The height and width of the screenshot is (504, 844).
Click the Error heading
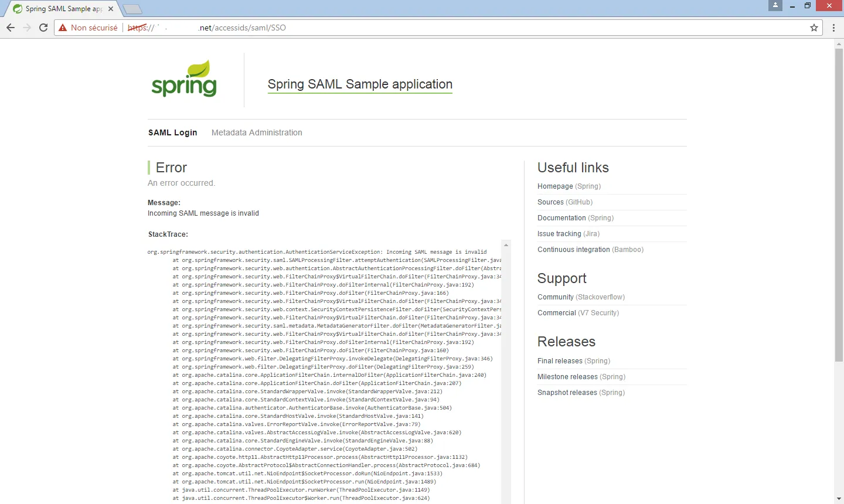(x=171, y=168)
